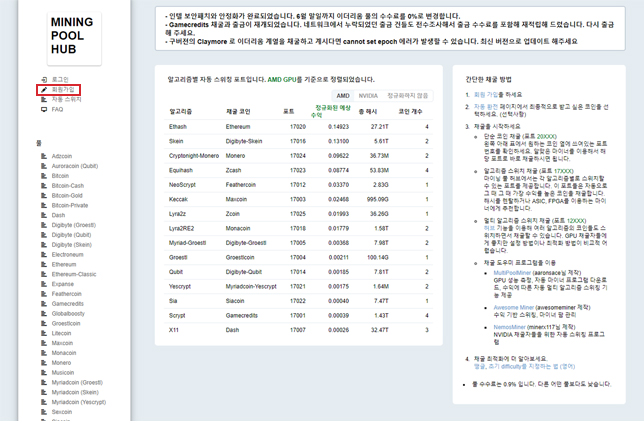
Task: Click Cryptonight-Monero in the table
Action: (x=194, y=156)
